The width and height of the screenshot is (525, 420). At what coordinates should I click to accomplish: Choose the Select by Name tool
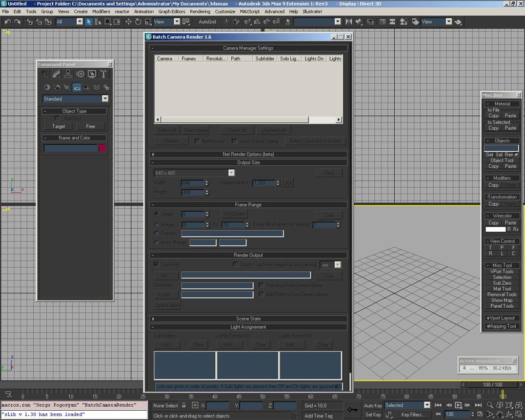pos(98,22)
